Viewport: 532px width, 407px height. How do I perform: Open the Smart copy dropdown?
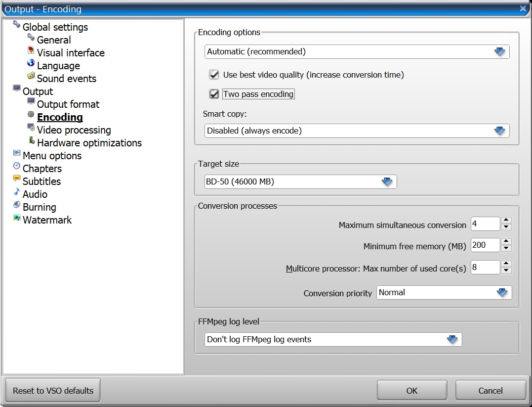click(x=357, y=131)
